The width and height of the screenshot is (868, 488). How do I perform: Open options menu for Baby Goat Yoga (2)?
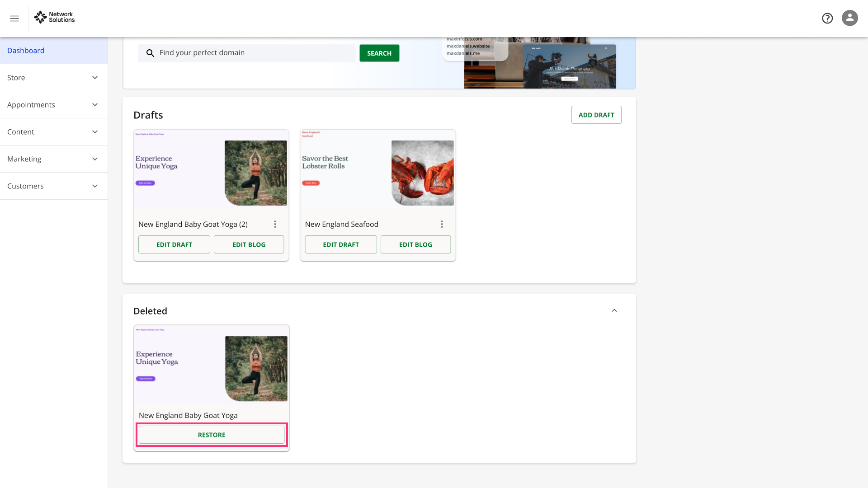click(275, 224)
